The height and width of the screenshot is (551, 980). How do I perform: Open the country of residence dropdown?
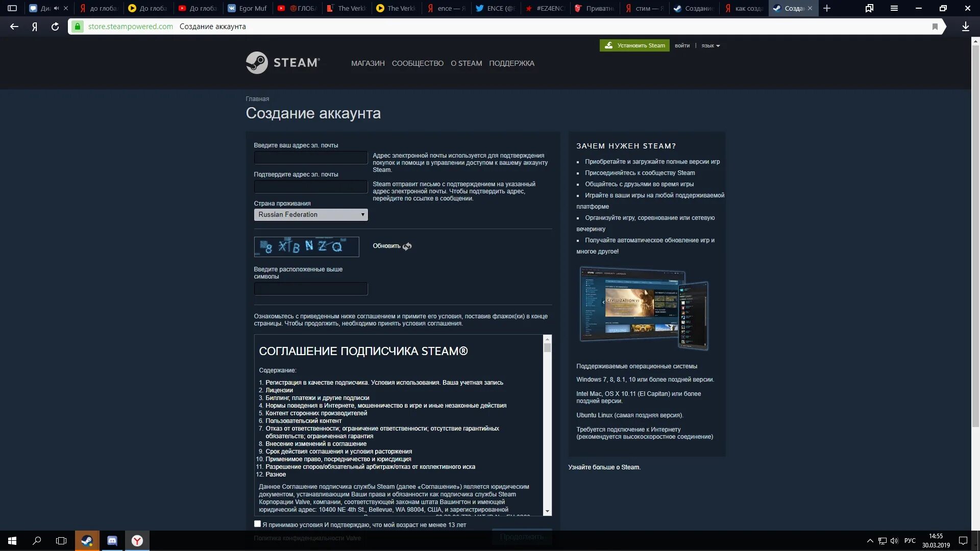pos(311,215)
